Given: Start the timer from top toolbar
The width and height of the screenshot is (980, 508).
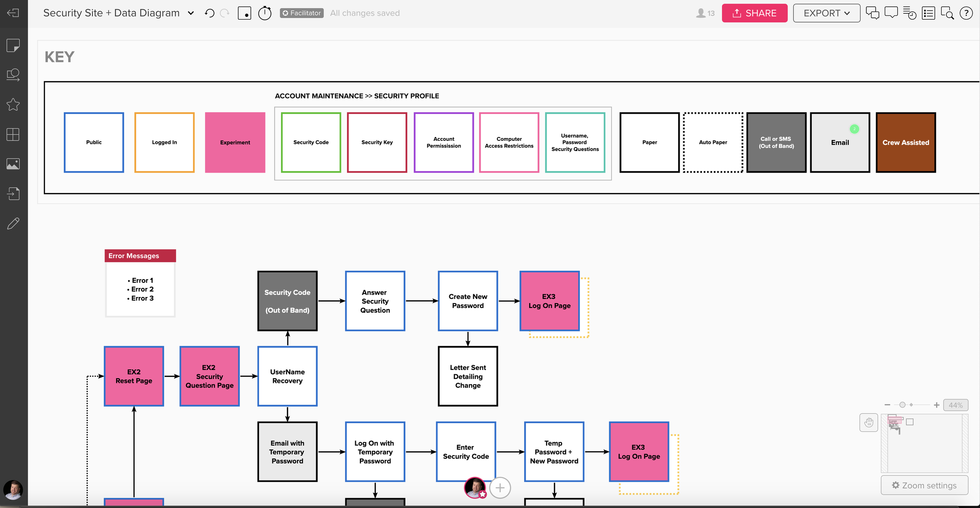Looking at the screenshot, I should [x=265, y=13].
